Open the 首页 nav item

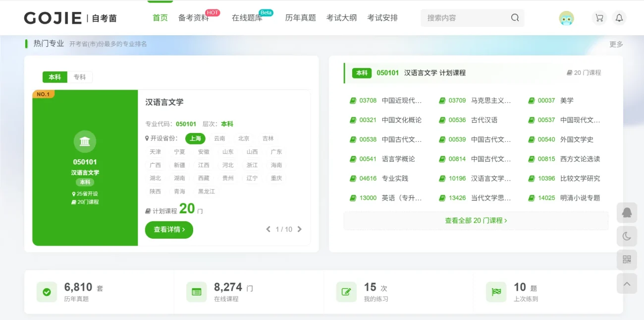coord(160,18)
